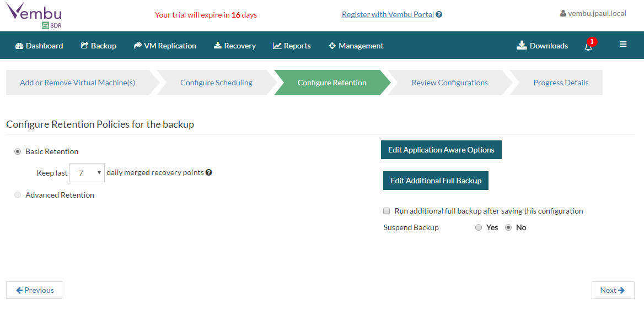The width and height of the screenshot is (644, 316).
Task: Click the Next button
Action: point(613,290)
